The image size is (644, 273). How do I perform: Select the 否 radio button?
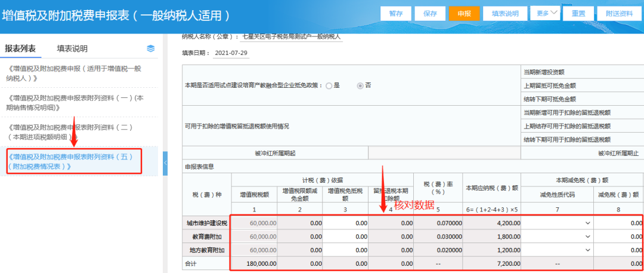(360, 86)
